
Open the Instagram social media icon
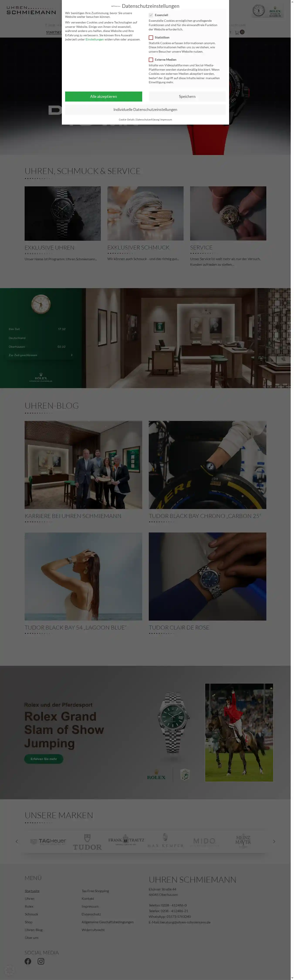(41, 961)
